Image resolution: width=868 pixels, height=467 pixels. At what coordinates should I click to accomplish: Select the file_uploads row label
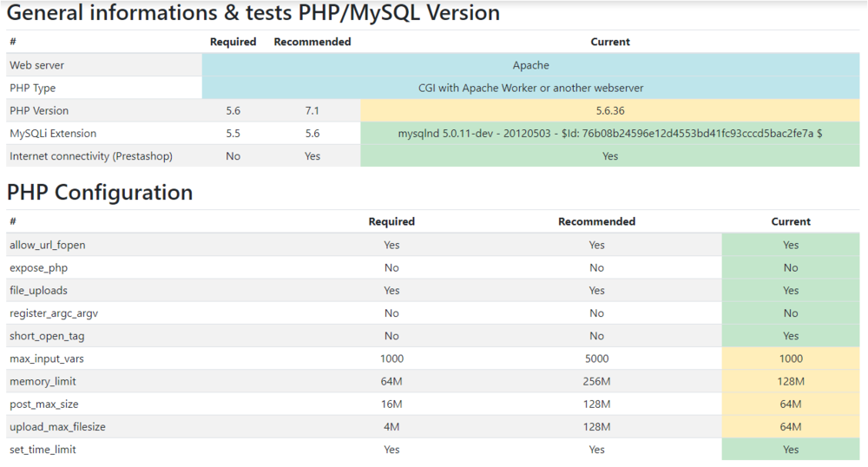pos(38,290)
